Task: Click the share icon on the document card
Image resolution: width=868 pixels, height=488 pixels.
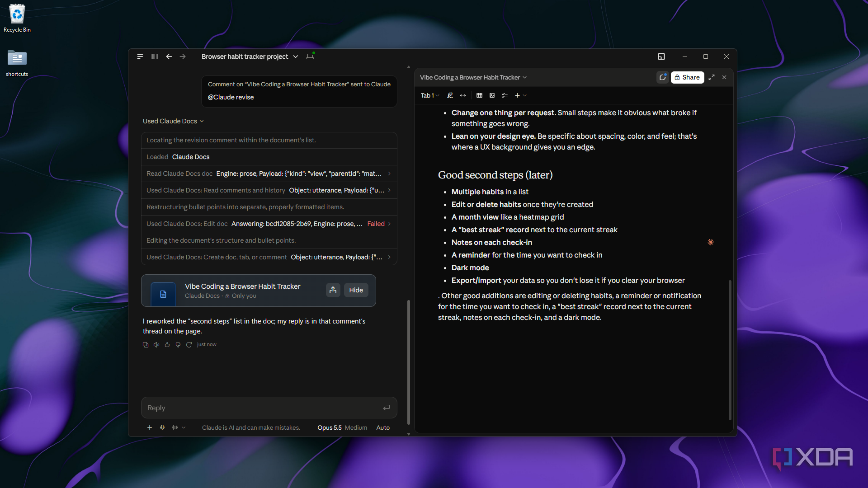Action: pos(333,290)
